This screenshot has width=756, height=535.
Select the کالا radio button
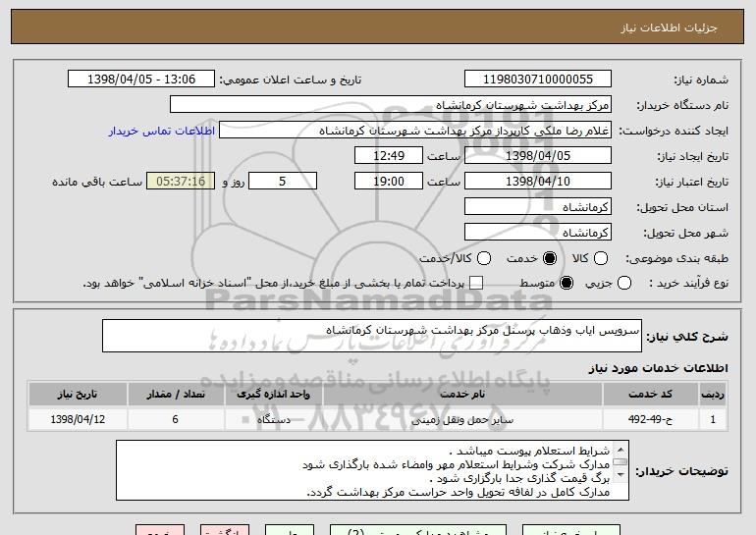pyautogui.click(x=601, y=258)
